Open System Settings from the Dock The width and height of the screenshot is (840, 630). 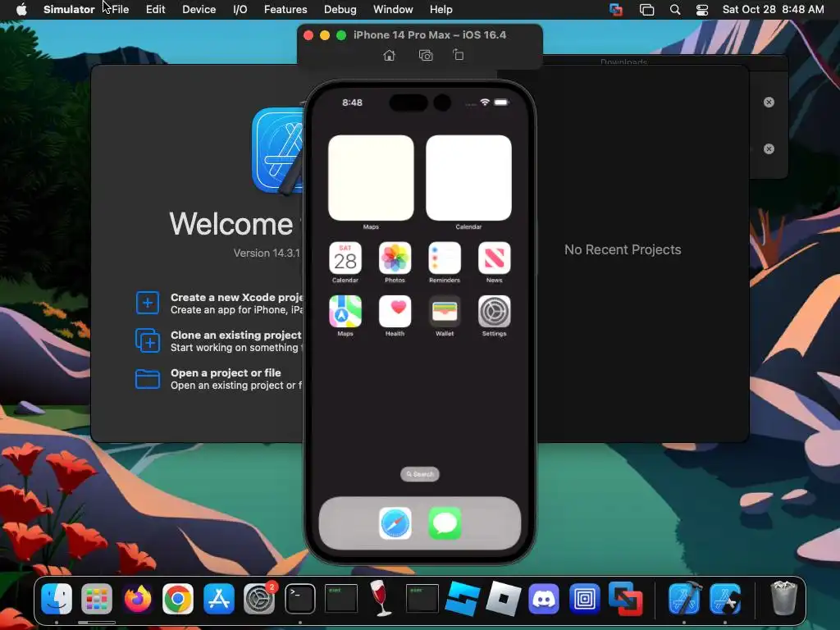pos(259,598)
